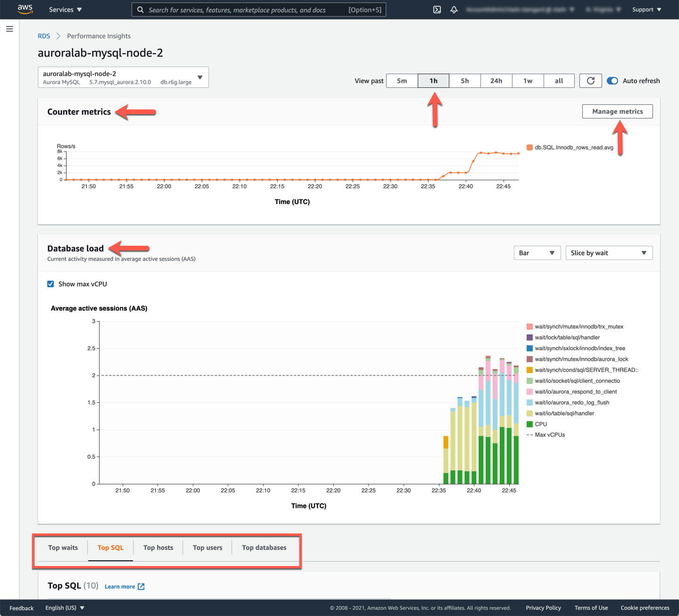The width and height of the screenshot is (679, 616).
Task: Select the 5h view past option
Action: [464, 81]
